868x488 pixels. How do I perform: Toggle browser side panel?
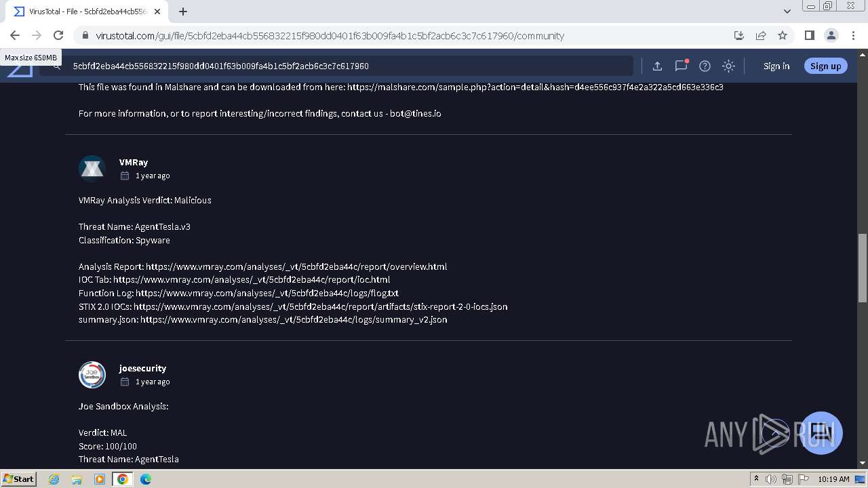pyautogui.click(x=809, y=35)
